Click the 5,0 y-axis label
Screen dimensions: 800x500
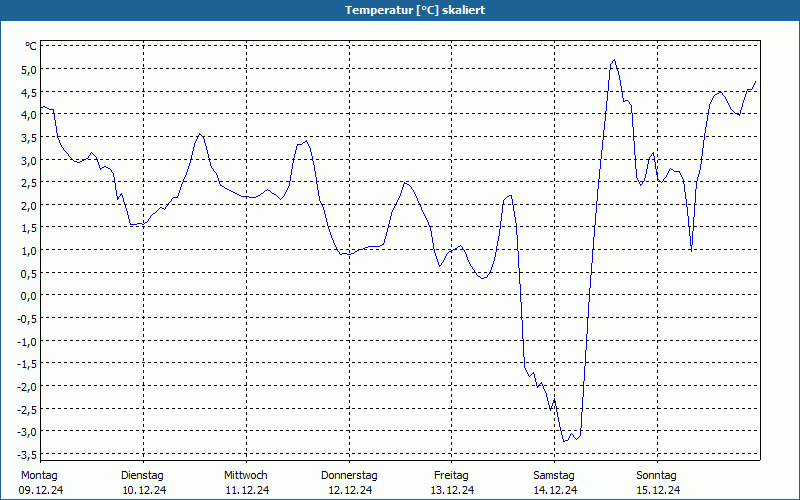pyautogui.click(x=29, y=69)
